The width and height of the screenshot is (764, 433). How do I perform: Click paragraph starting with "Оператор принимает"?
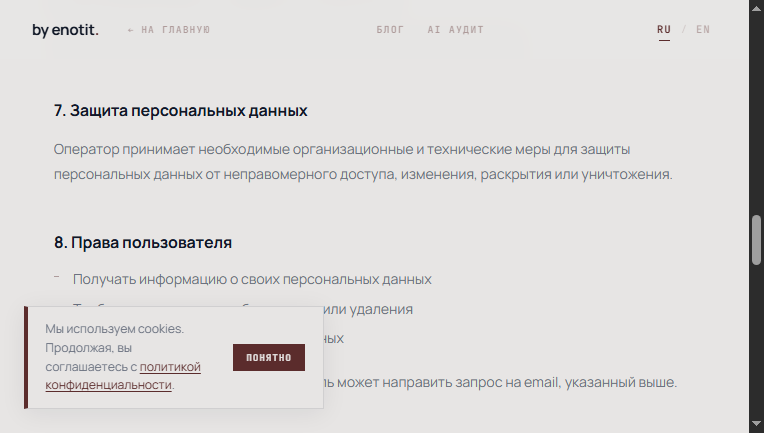pyautogui.click(x=362, y=162)
